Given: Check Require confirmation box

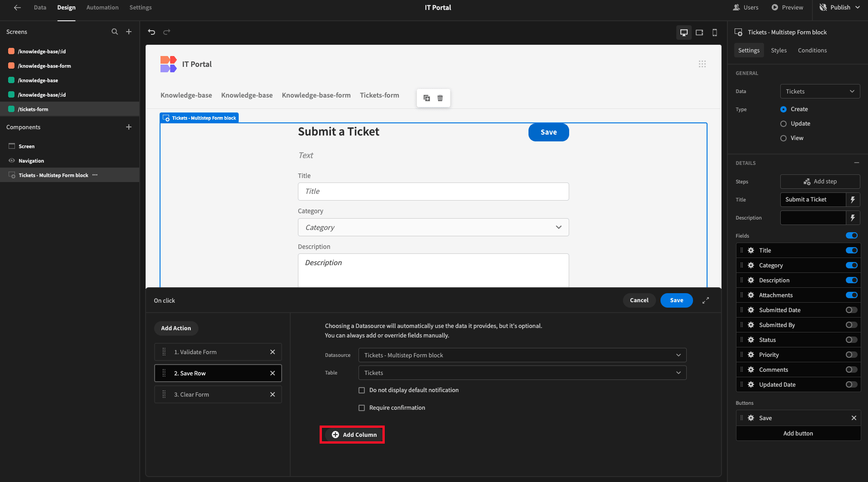Looking at the screenshot, I should pyautogui.click(x=362, y=408).
